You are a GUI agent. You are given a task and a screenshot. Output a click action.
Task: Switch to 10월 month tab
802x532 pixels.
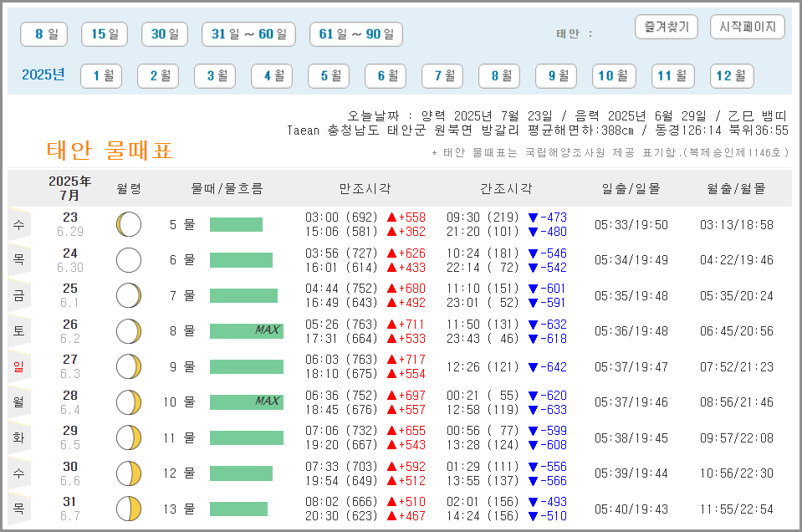coord(614,76)
